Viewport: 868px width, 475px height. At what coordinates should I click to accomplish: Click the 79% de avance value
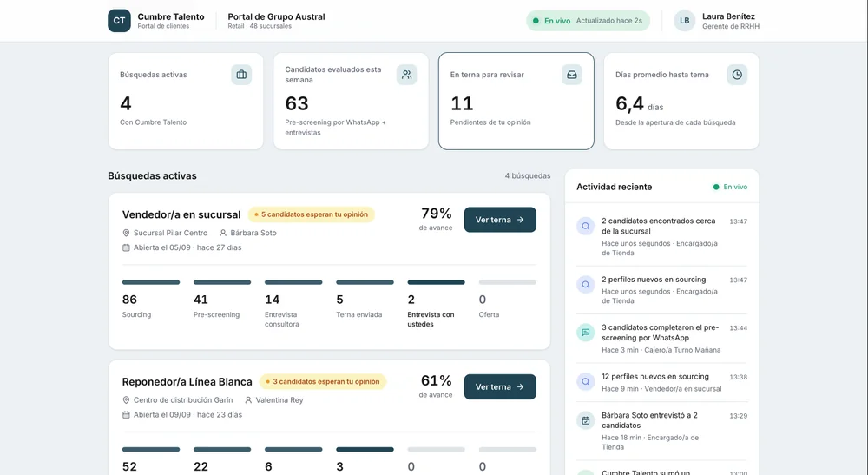[437, 213]
